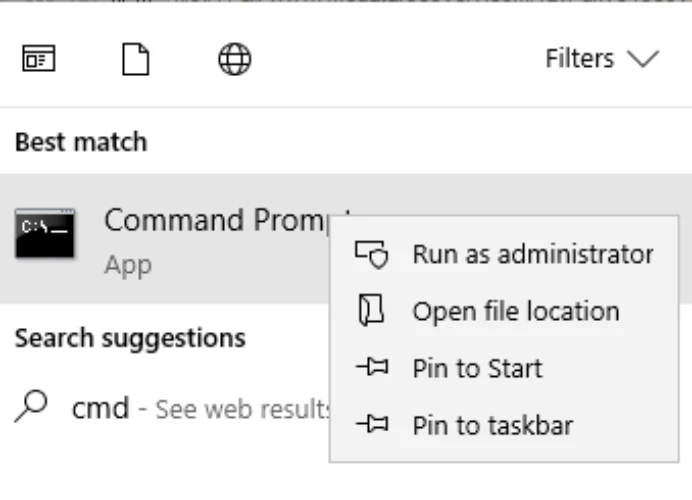Click the pin icon beside Pin to Start
The image size is (692, 500).
pyautogui.click(x=369, y=369)
